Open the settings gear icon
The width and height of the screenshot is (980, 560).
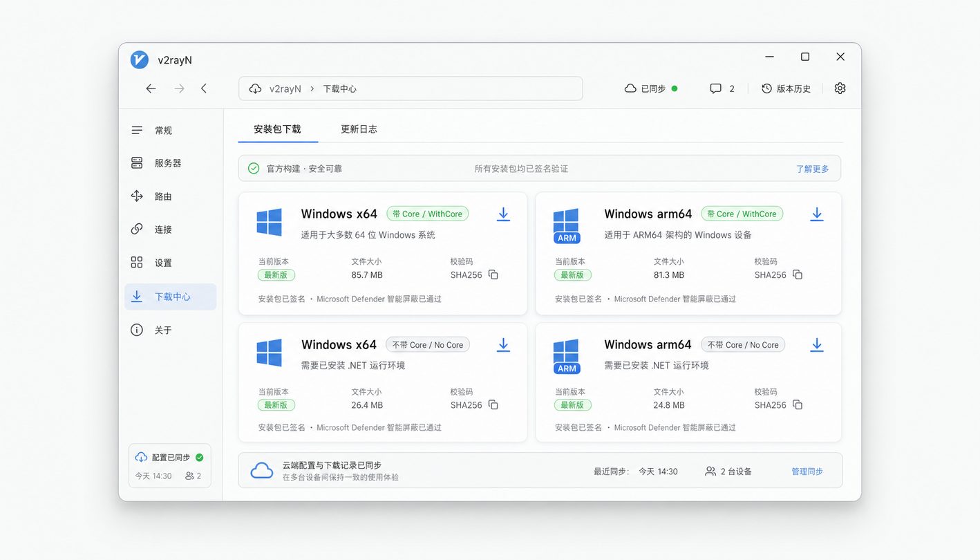point(840,88)
